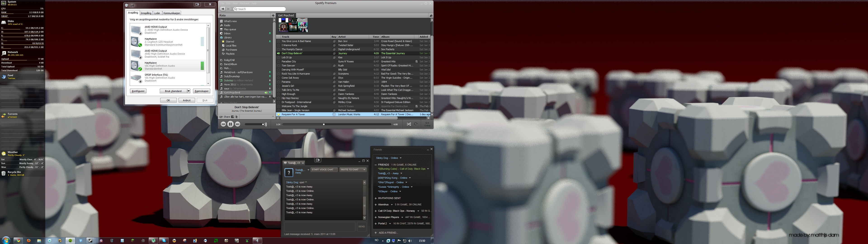Open Bruk standard dropdown arrow
868x244 pixels.
click(188, 91)
